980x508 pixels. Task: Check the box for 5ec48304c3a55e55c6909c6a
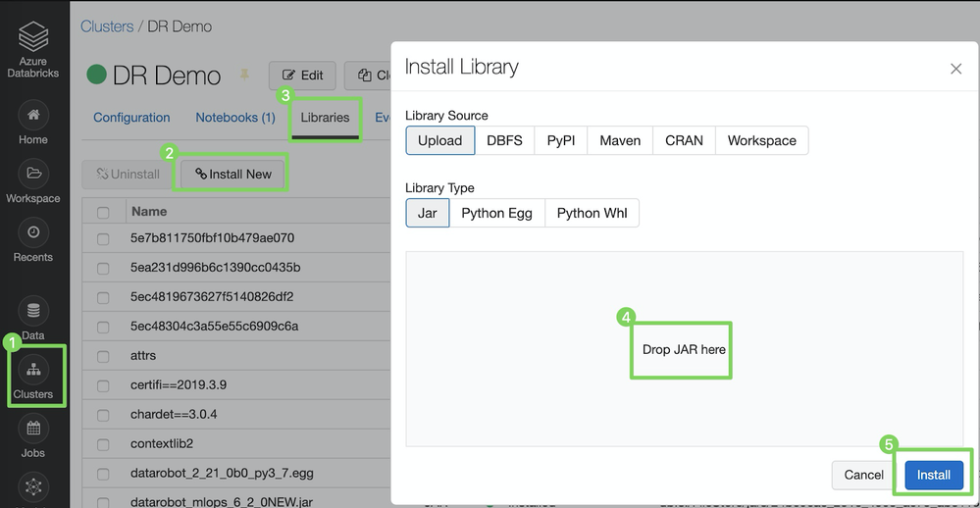(103, 328)
